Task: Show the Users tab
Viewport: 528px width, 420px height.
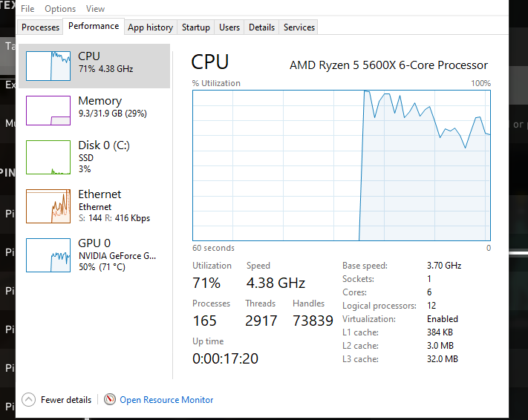Action: pyautogui.click(x=229, y=27)
